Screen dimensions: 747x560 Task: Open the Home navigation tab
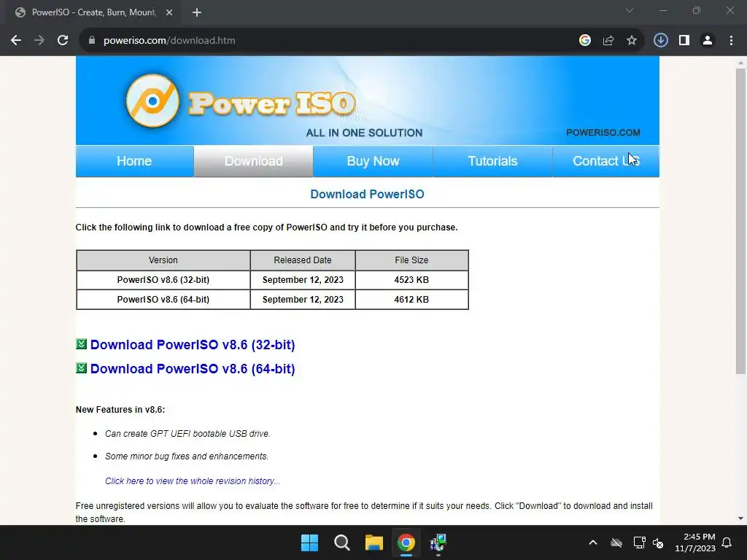point(134,161)
